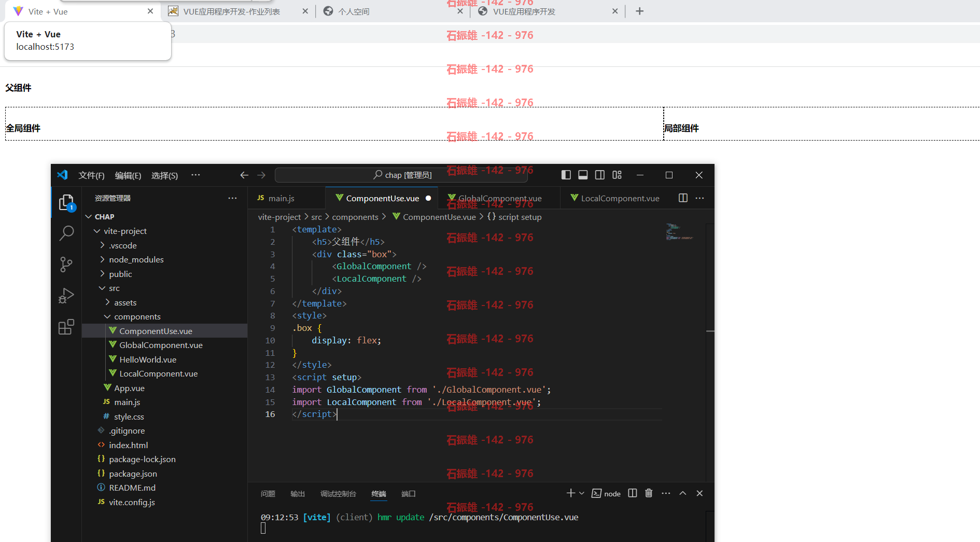Image resolution: width=980 pixels, height=542 pixels.
Task: Switch to the 调试控制台 panel tab
Action: [338, 494]
